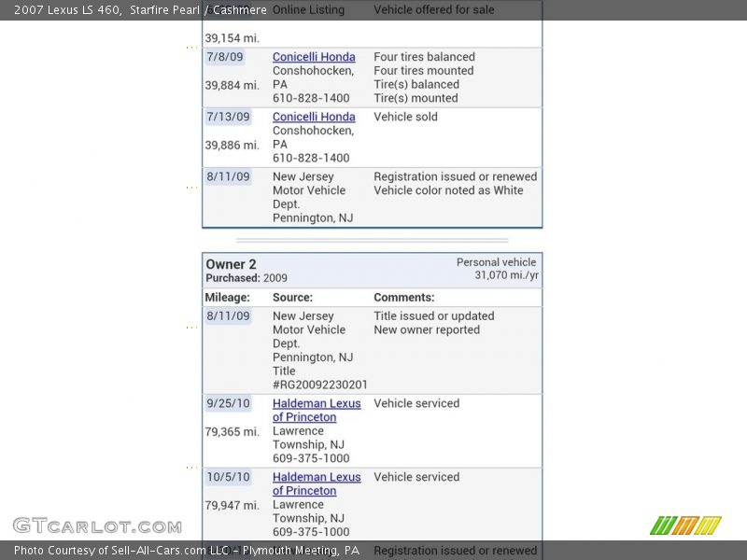Viewport: 747px width, 560px height.
Task: Select phone number 609-375-1000 in the 9/25/10 row
Action: pos(311,458)
